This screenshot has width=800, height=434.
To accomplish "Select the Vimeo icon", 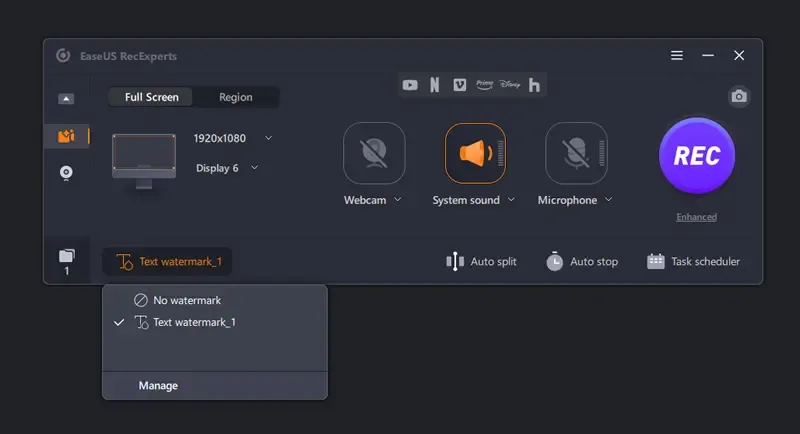I will (459, 85).
